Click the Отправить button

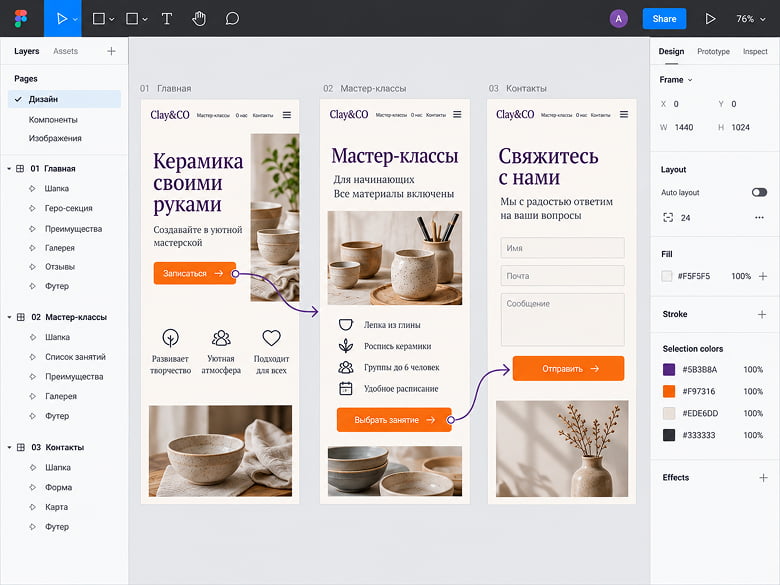(x=568, y=369)
